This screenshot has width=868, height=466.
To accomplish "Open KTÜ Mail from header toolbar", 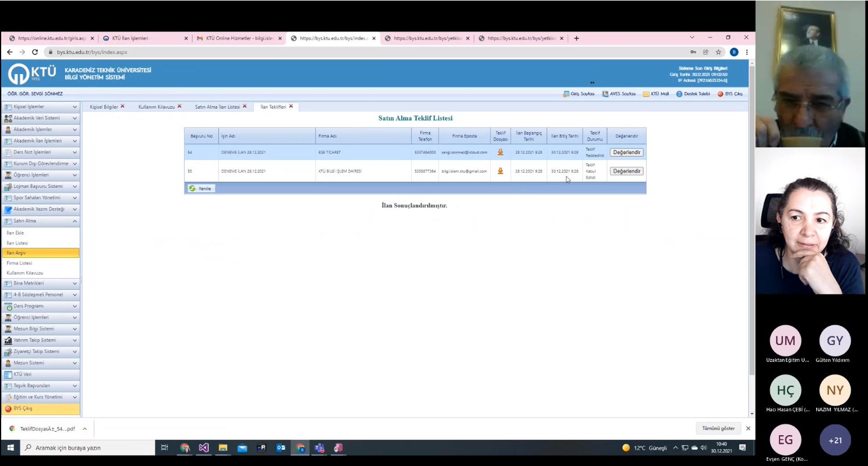I will [656, 94].
